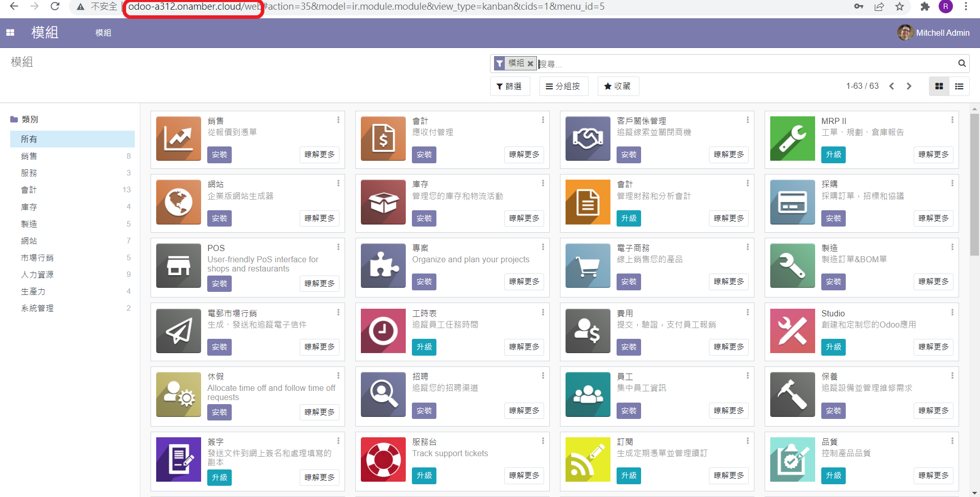Open the 篩選 filters dropdown
980x497 pixels.
510,86
